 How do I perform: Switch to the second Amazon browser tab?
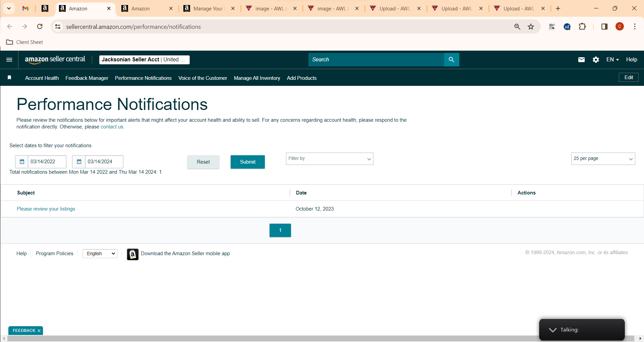click(147, 9)
